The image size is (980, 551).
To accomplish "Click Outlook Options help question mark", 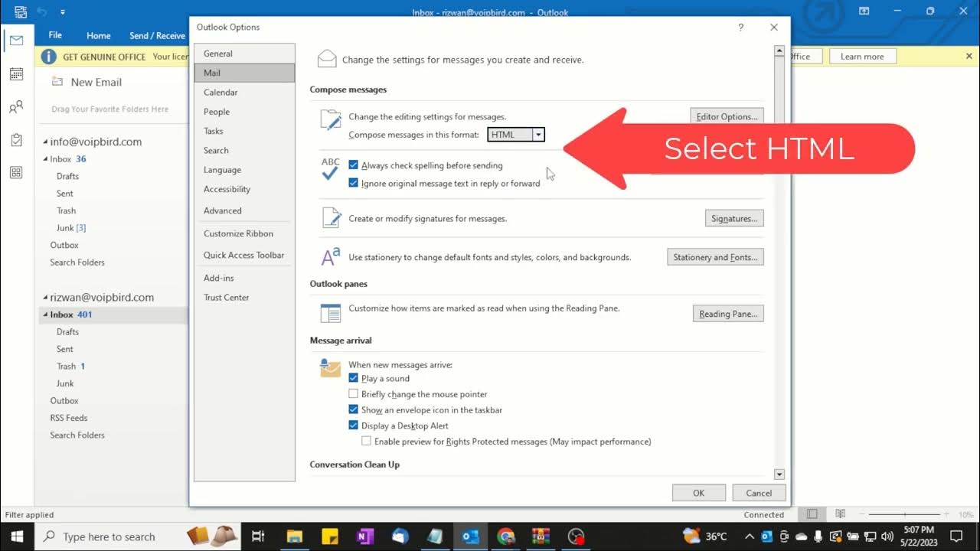I will point(740,28).
